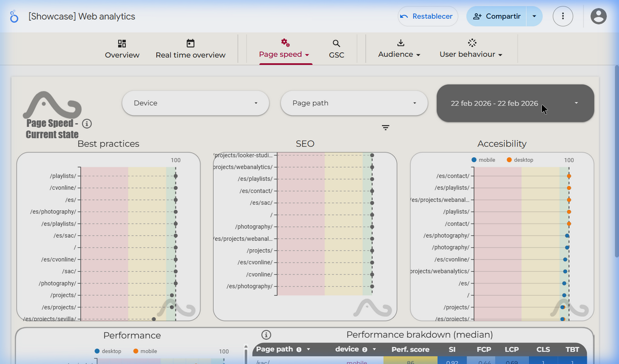The height and width of the screenshot is (364, 619).
Task: Open Page path column sort dropdown arrow
Action: 308,349
